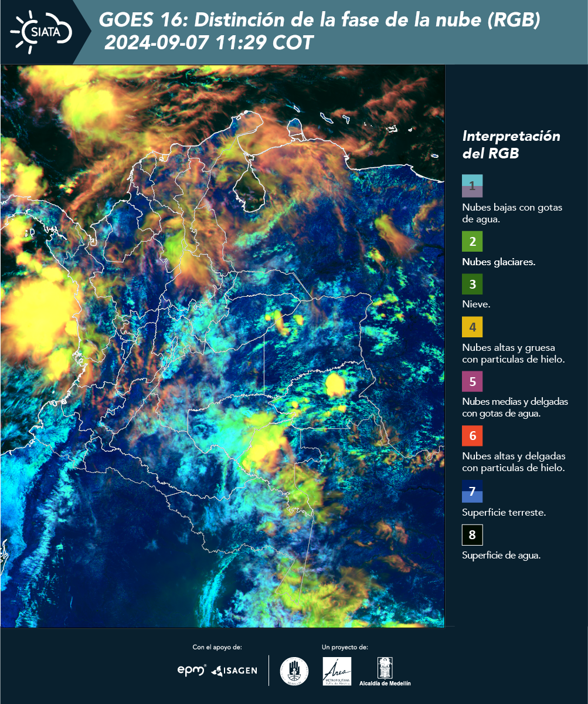
Task: Click the label "Nubes medias y delgadas con gotas de agua."
Action: pyautogui.click(x=515, y=408)
